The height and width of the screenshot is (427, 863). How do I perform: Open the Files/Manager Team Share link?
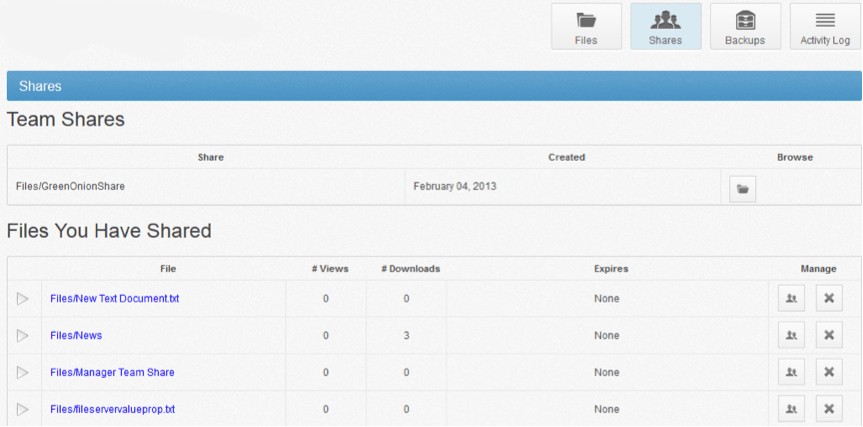(x=112, y=373)
